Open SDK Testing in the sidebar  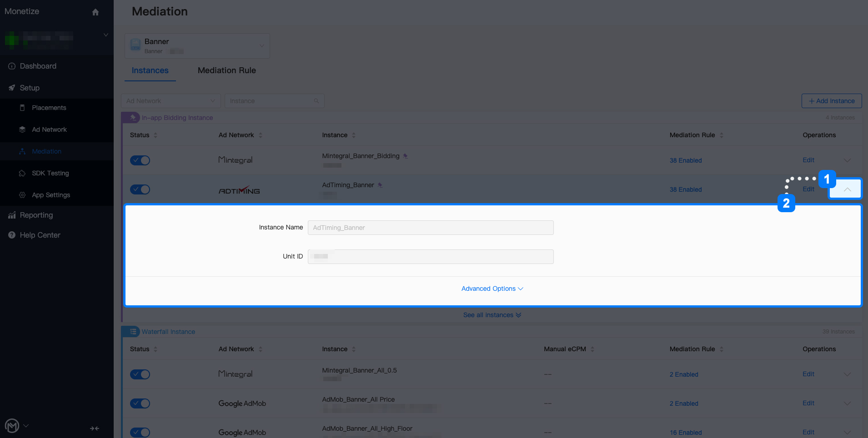50,173
